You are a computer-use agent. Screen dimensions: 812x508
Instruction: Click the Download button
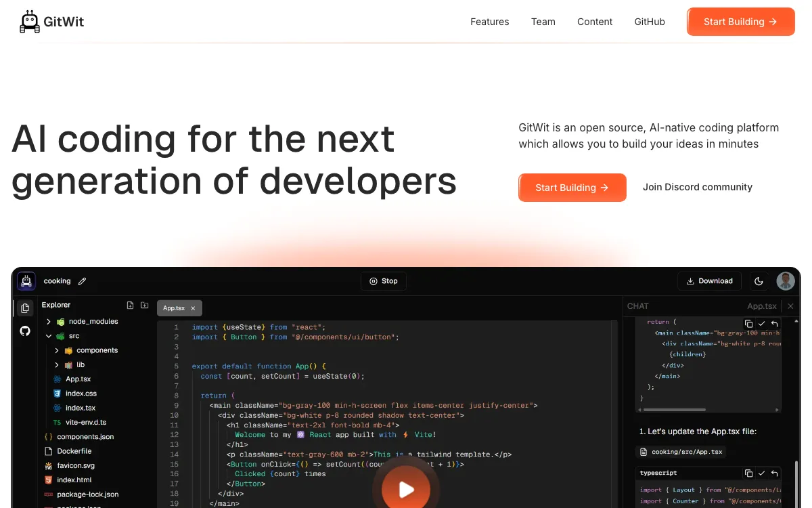coord(709,281)
